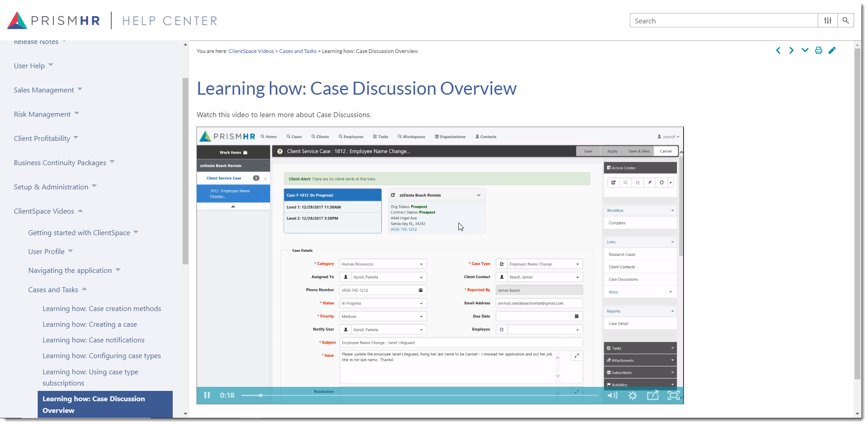Enter video fullscreen mode
This screenshot has height=425, width=868.
[x=673, y=395]
